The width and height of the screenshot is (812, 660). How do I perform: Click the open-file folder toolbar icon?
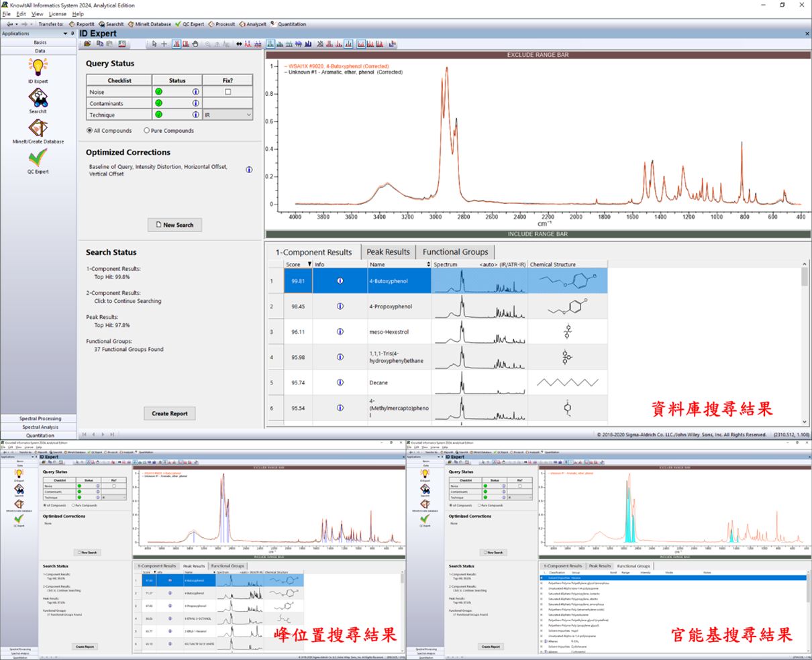click(x=87, y=44)
